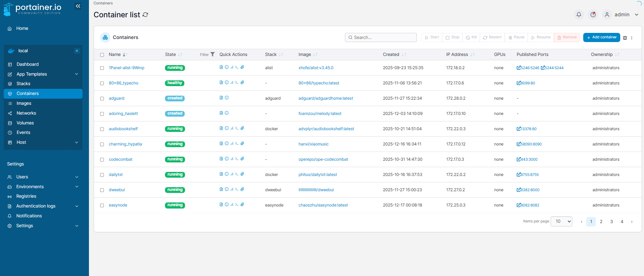Refresh container list with reload icon

[x=146, y=15]
